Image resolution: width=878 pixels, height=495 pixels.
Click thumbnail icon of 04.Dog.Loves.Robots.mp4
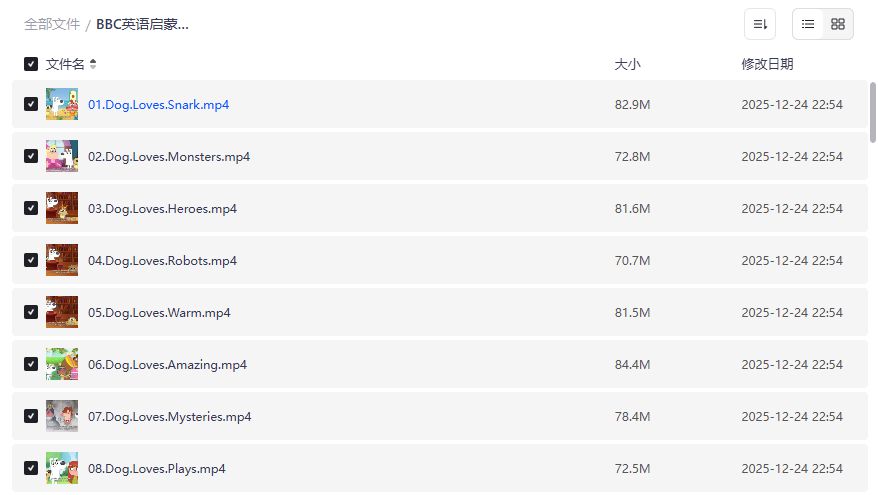62,260
